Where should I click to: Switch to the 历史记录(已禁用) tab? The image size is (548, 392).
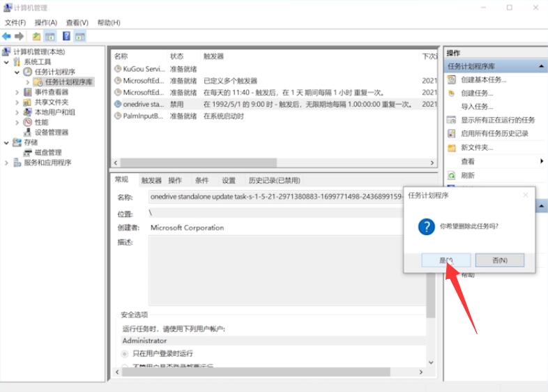(275, 181)
